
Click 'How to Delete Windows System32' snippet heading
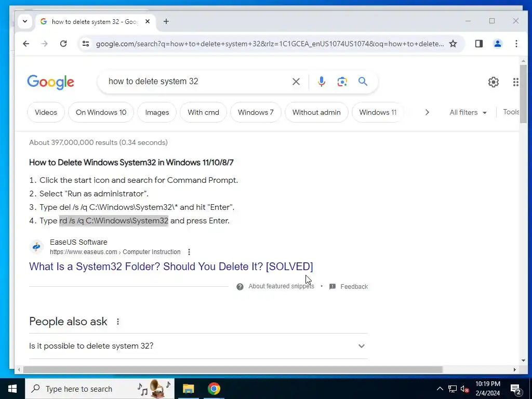131,162
